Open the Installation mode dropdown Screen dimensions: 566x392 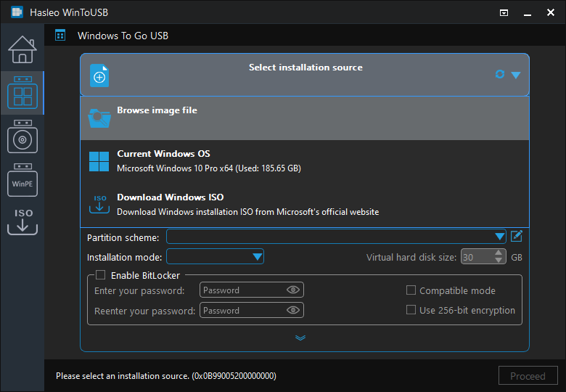click(x=215, y=257)
